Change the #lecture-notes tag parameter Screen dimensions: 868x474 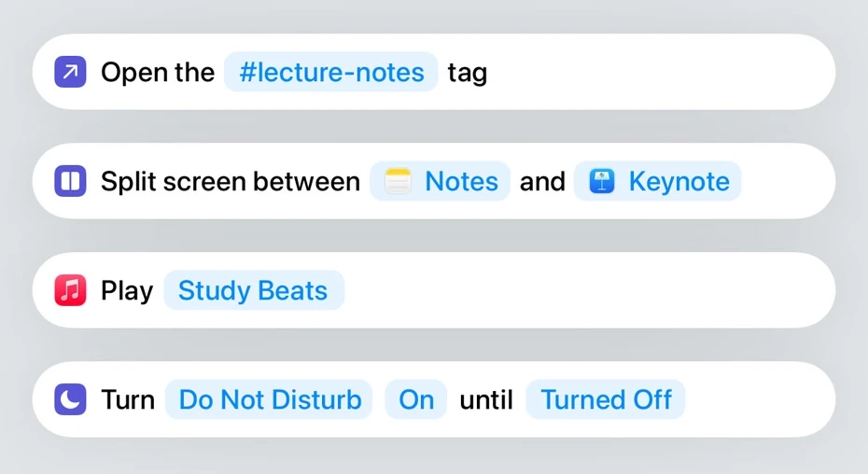[x=331, y=72]
